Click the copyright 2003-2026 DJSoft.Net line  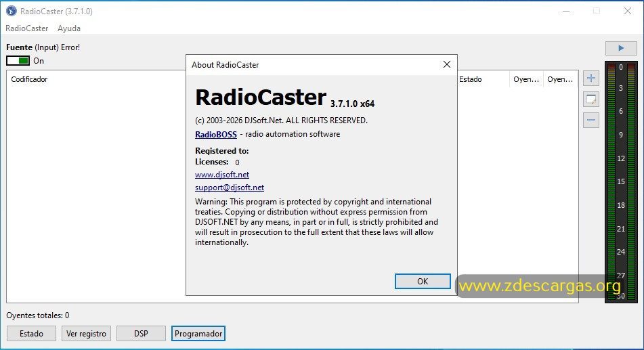(281, 121)
